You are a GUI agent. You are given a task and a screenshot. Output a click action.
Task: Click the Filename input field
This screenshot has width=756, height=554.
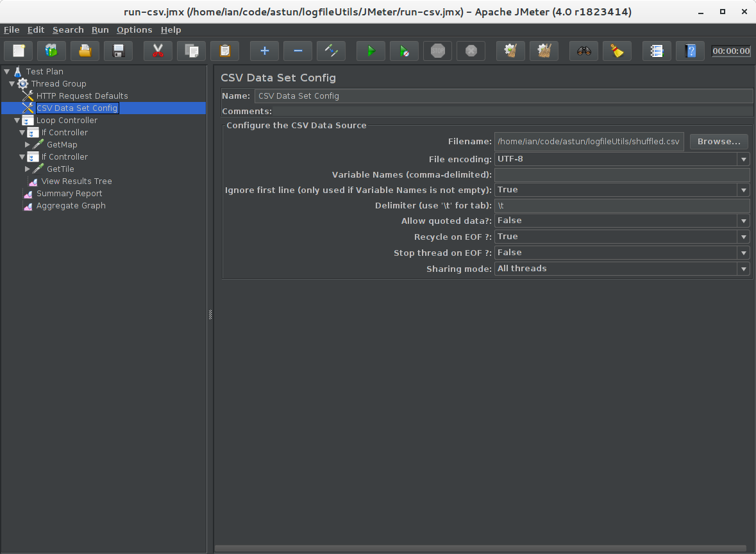point(589,141)
